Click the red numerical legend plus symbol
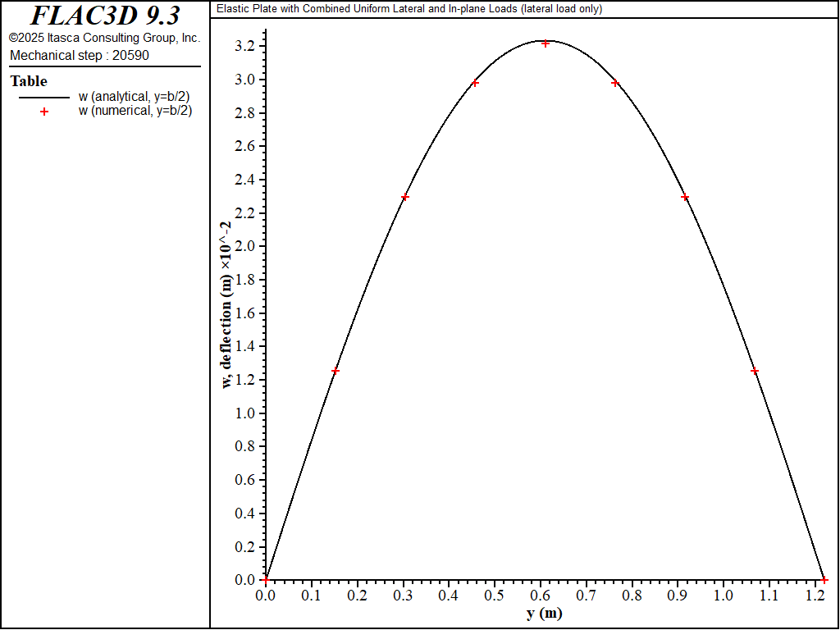 [x=44, y=112]
